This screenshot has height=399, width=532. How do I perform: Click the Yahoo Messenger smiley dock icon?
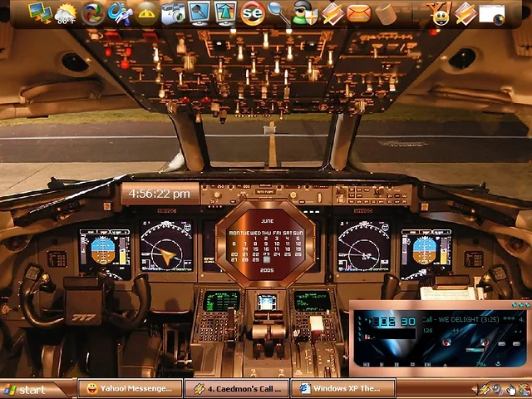439,12
